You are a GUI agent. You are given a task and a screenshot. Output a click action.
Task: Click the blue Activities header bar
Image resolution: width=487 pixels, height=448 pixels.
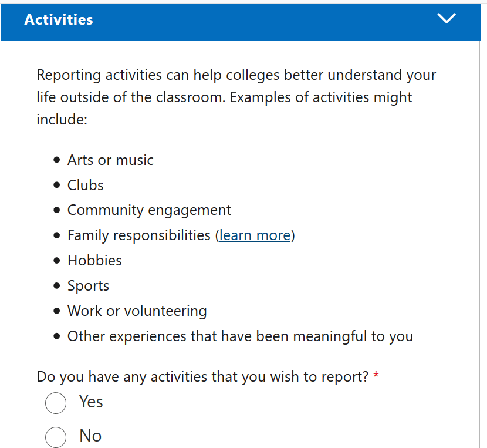click(241, 22)
